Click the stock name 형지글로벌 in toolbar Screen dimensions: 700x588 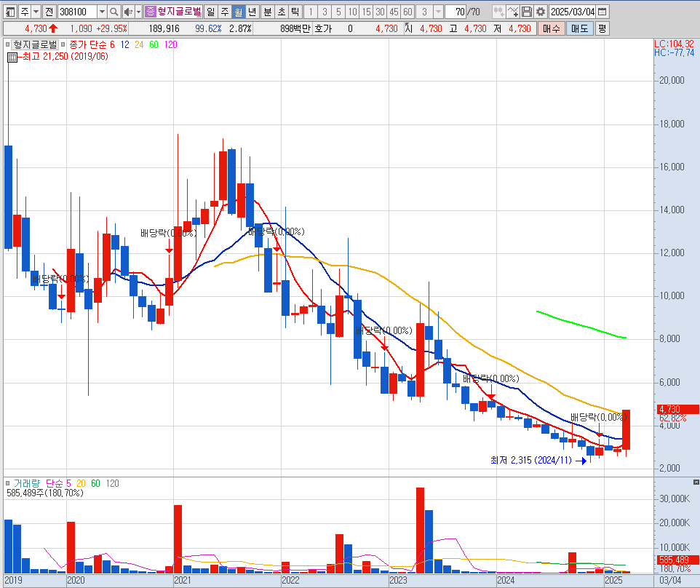point(179,12)
